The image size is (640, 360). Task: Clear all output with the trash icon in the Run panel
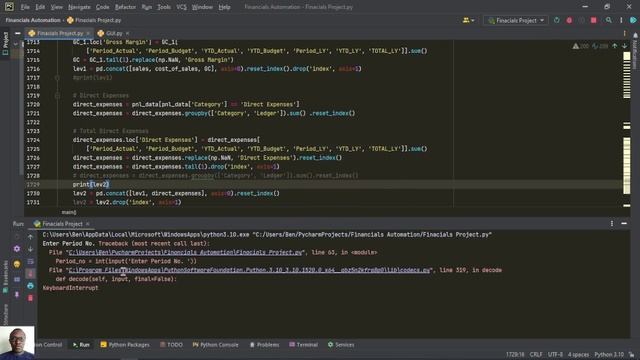click(30, 298)
